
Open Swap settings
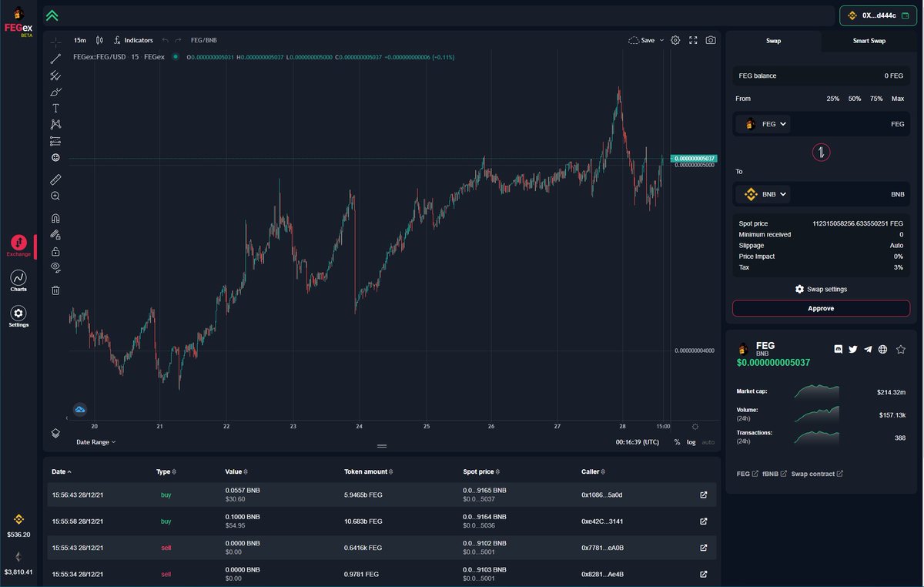821,289
